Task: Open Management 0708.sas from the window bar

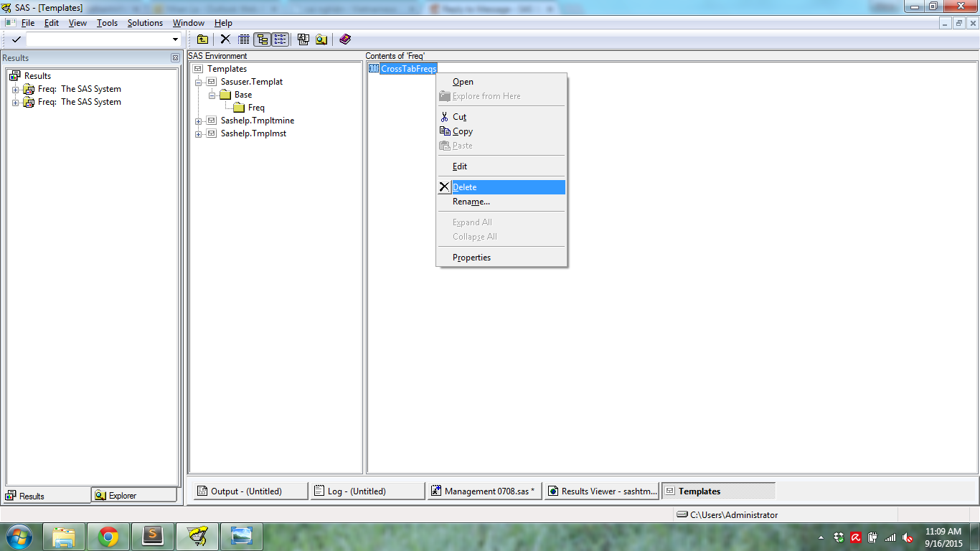Action: 484,491
